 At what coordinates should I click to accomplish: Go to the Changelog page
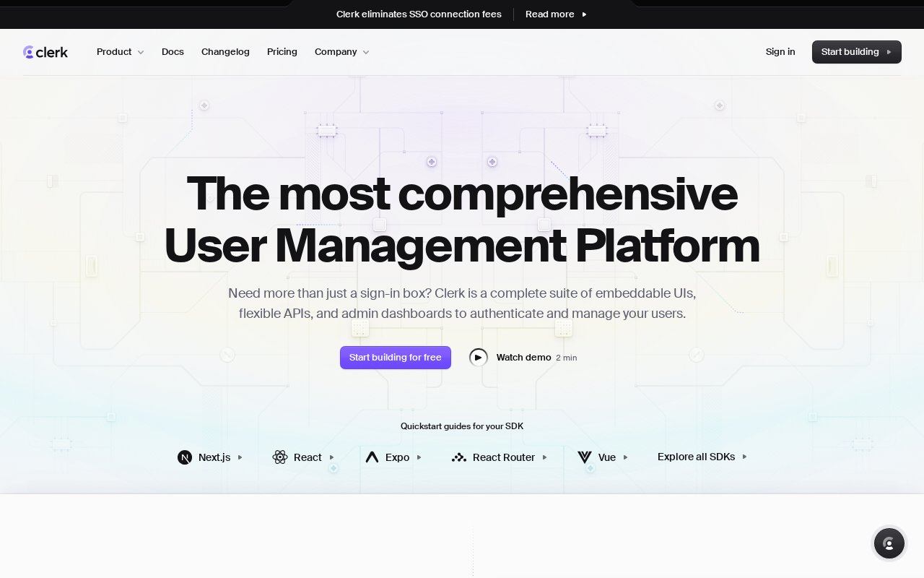[x=225, y=52]
